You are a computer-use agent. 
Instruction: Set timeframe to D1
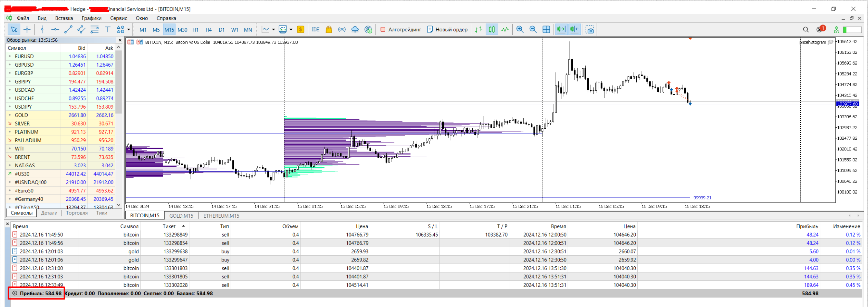coord(222,30)
